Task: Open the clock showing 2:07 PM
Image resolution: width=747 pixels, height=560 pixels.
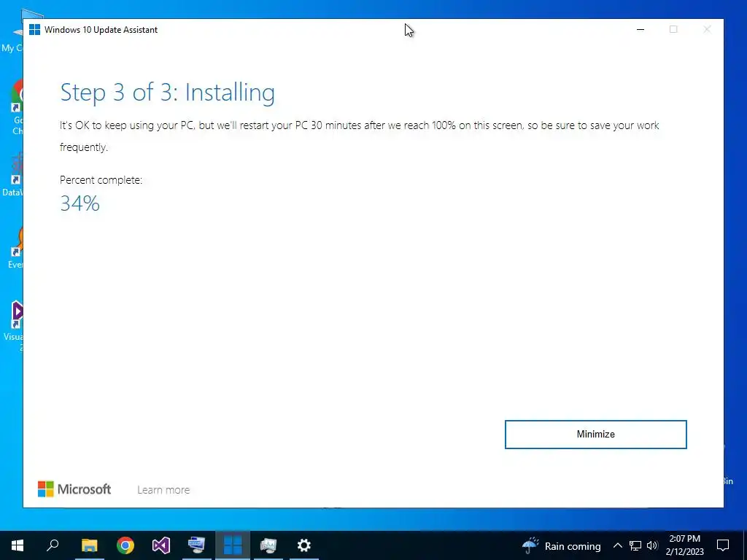Action: (x=684, y=545)
